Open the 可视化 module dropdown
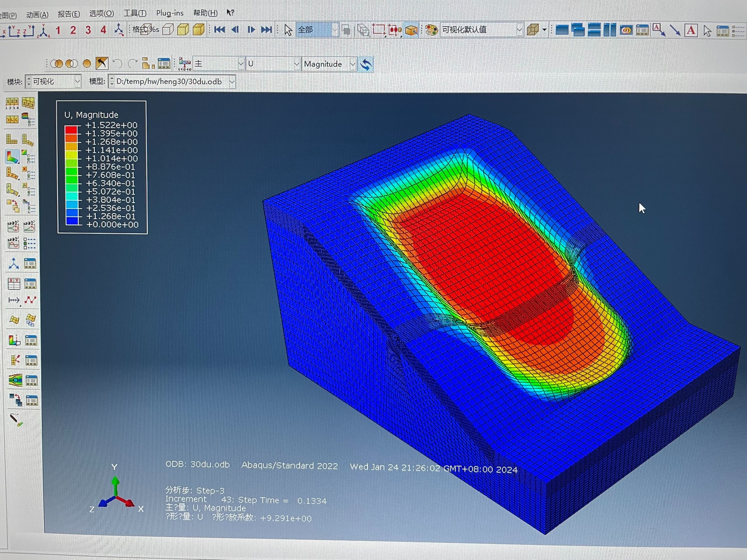Viewport: 747px width, 560px height. [x=77, y=82]
